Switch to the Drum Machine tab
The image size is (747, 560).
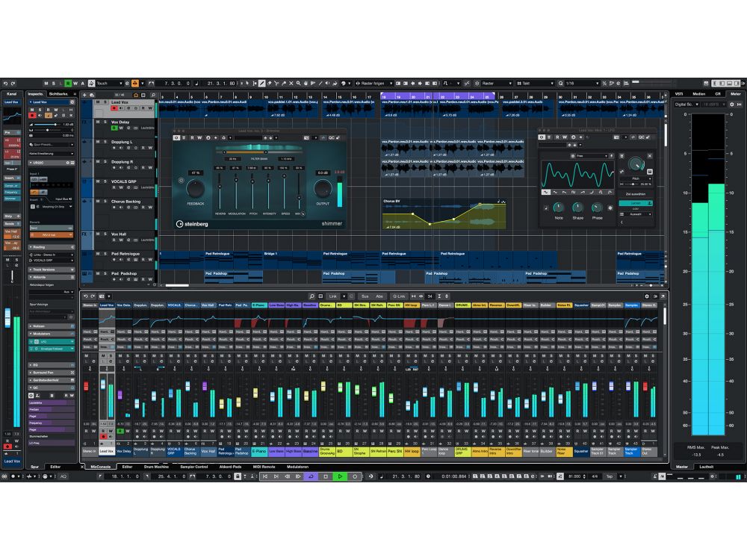click(x=158, y=467)
